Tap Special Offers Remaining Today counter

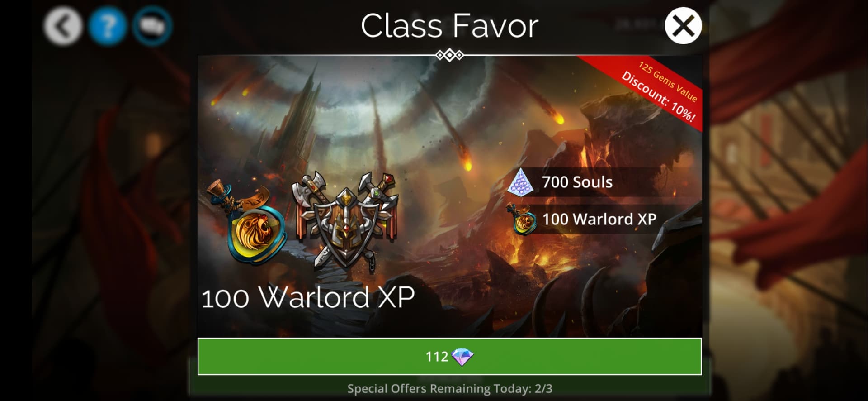pos(449,389)
